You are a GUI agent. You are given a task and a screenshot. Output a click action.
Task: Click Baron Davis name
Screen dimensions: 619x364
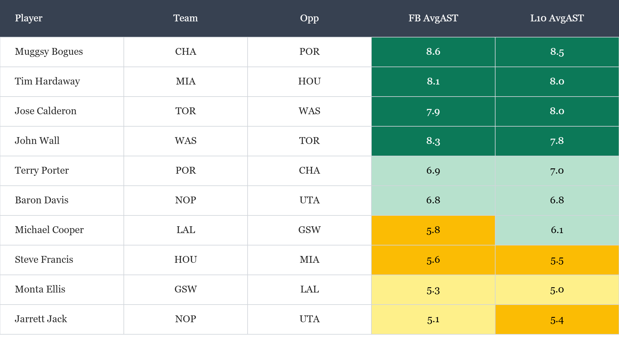tap(42, 200)
